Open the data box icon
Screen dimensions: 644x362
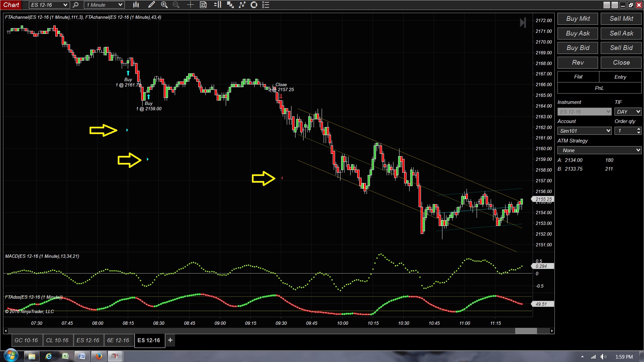tap(203, 5)
